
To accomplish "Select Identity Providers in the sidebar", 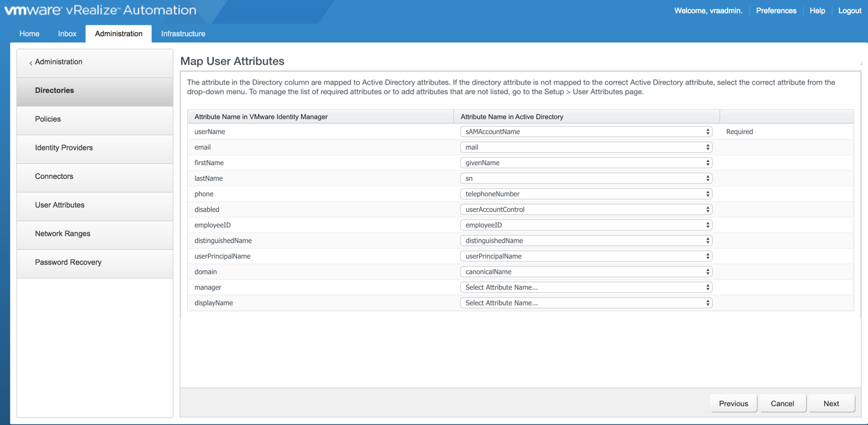I will (x=64, y=148).
